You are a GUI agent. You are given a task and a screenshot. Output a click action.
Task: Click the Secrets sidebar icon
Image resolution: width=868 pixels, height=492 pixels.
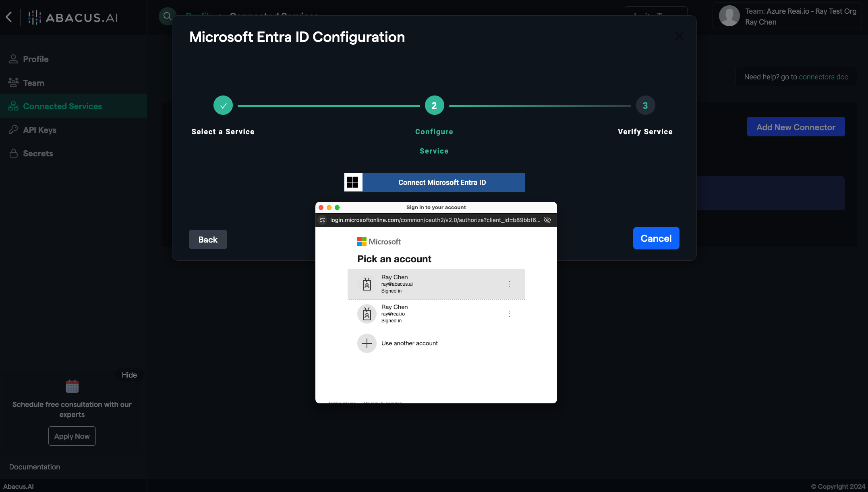[x=12, y=153]
